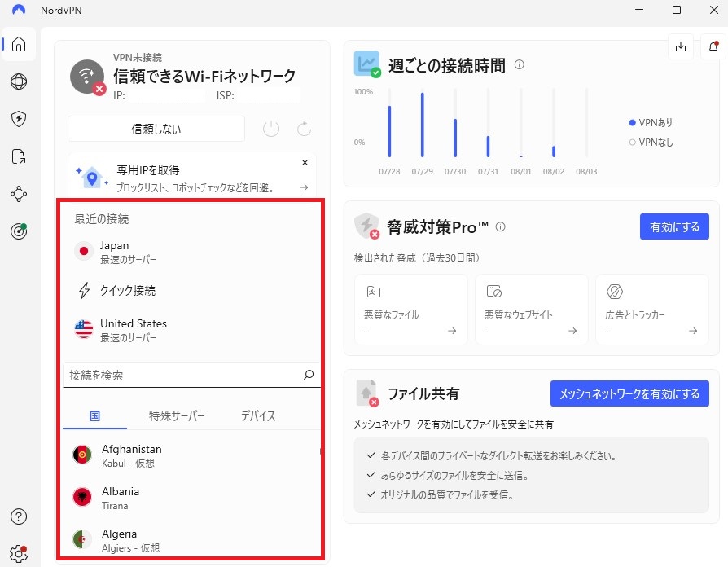This screenshot has width=728, height=567.
Task: Click the weekly connection chart icon
Action: pos(366,64)
